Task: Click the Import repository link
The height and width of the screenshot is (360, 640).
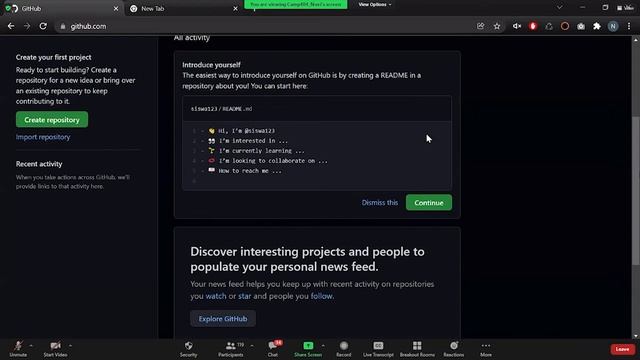Action: coord(43,137)
